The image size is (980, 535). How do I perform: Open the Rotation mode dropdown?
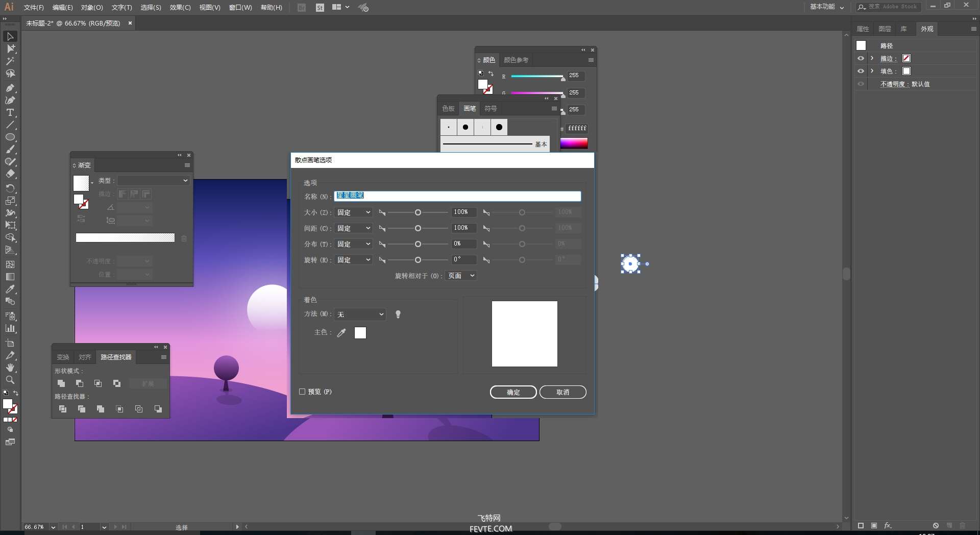(354, 260)
